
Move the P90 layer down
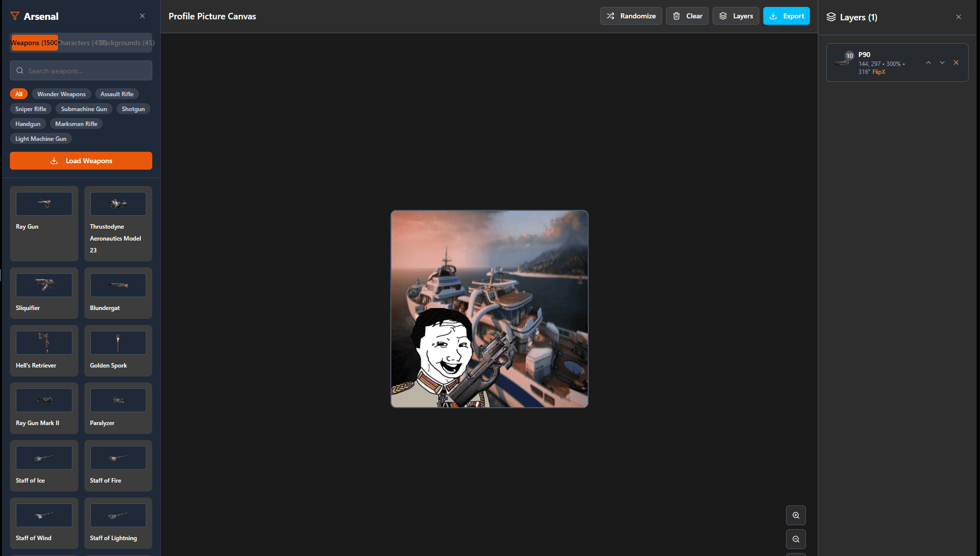click(942, 62)
